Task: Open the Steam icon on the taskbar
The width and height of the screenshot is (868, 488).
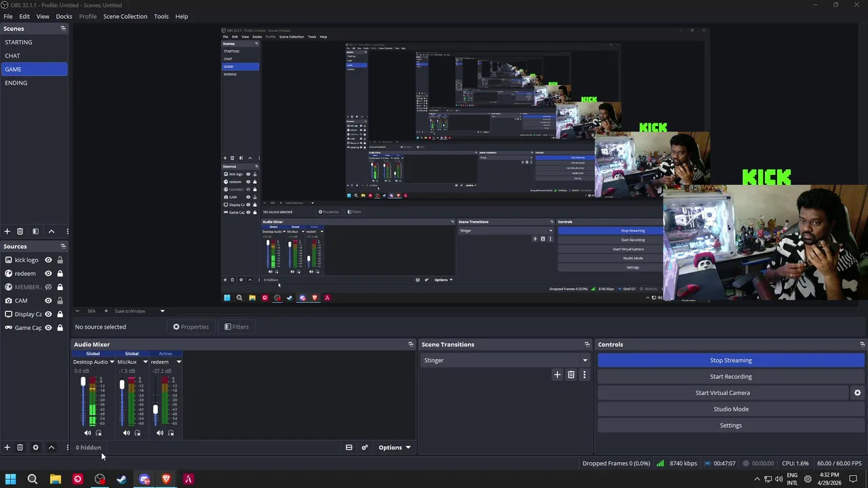Action: 121,479
